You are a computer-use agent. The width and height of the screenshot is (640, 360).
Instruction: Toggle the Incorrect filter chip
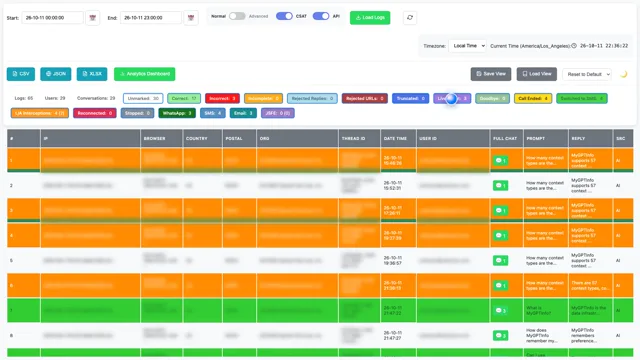point(222,98)
